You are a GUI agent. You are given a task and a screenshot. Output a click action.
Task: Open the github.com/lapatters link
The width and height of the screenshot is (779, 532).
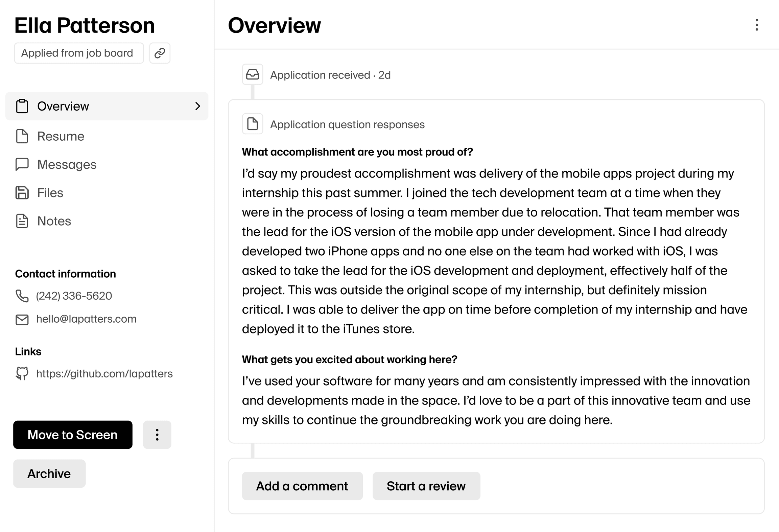tap(104, 374)
